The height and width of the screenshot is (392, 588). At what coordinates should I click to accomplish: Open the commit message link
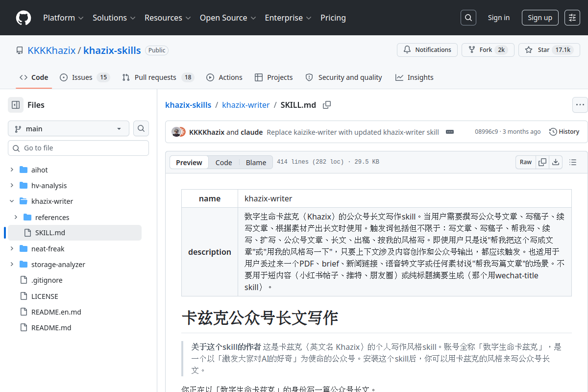click(x=353, y=132)
